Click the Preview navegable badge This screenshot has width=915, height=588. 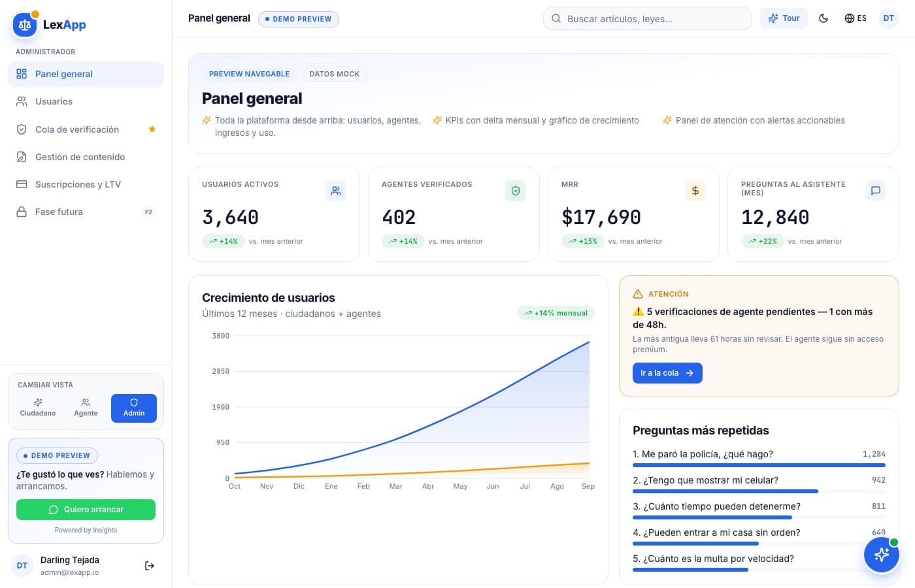(x=249, y=74)
